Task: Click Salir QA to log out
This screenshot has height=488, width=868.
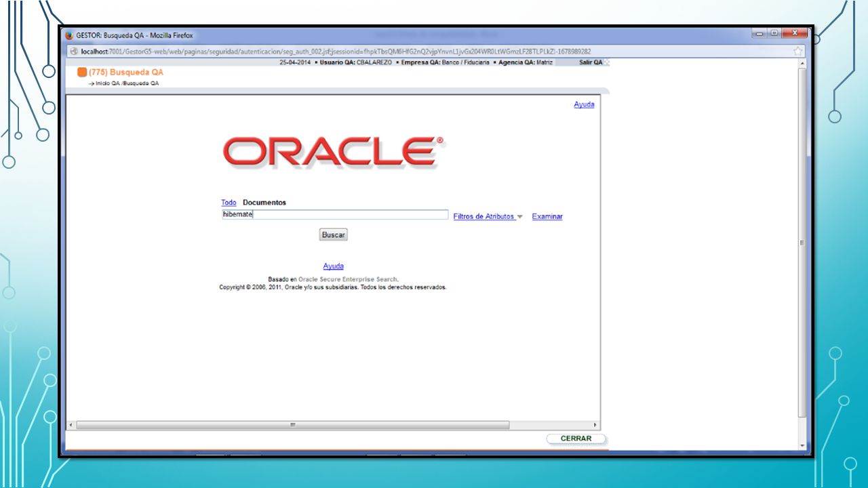Action: 591,62
